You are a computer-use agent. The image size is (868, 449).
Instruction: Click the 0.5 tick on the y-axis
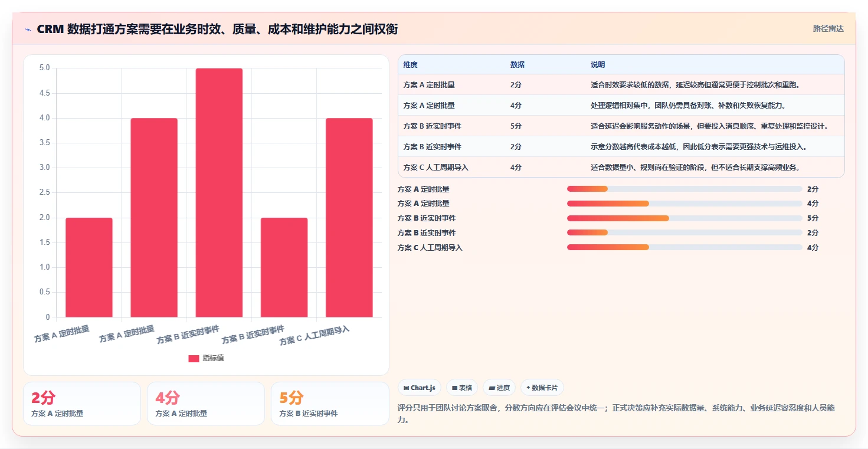[44, 292]
